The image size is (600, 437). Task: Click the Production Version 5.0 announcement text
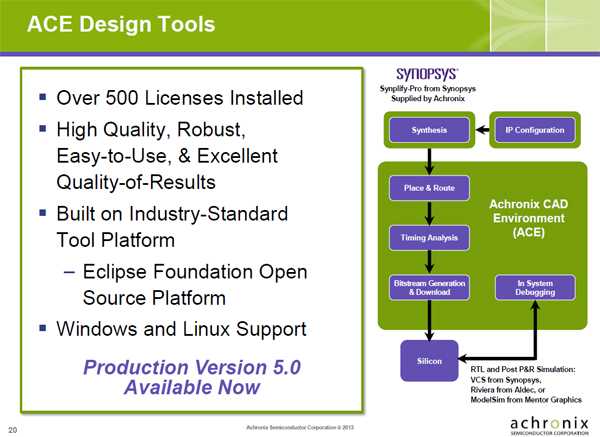click(184, 376)
